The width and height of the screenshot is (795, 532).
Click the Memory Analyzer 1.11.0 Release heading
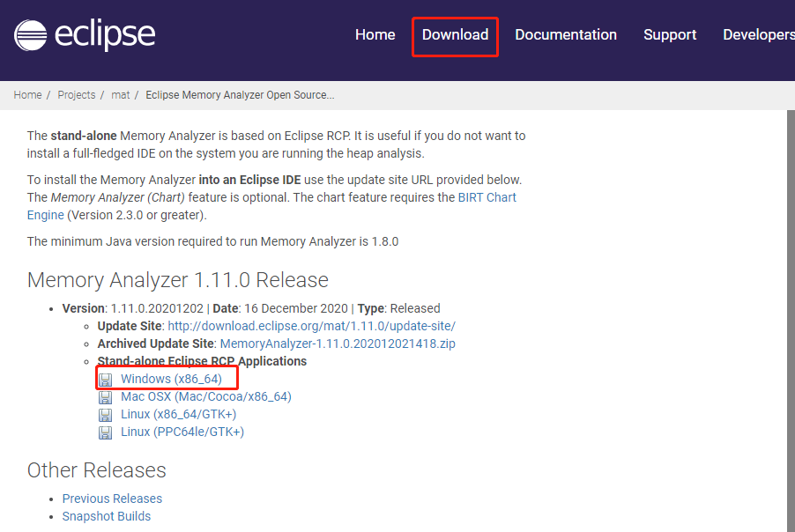click(x=178, y=280)
